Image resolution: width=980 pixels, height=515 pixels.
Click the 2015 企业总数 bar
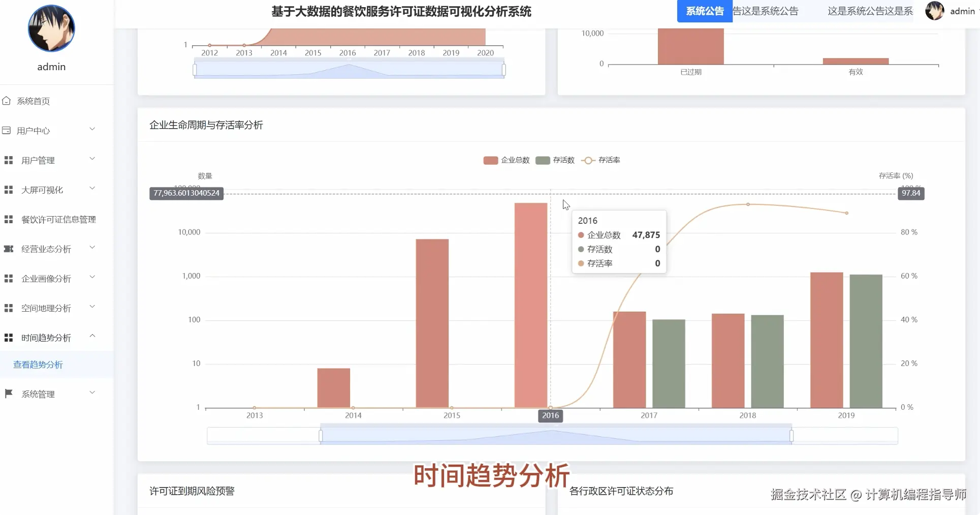point(432,323)
